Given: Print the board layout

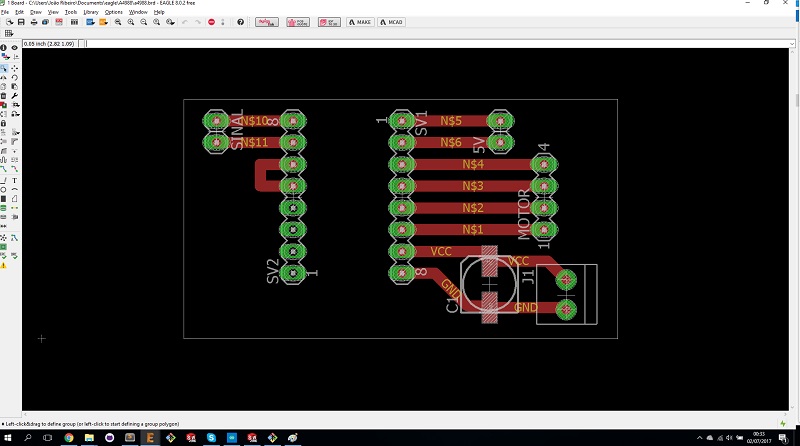Looking at the screenshot, I should pyautogui.click(x=34, y=22).
